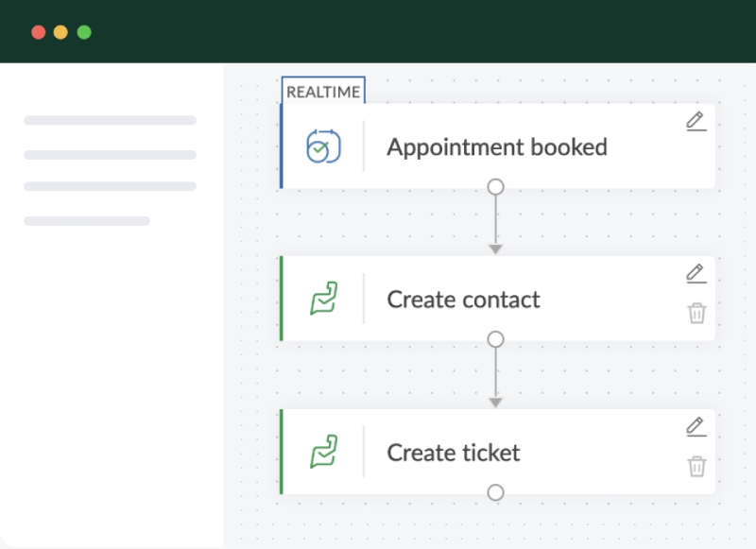This screenshot has width=756, height=549.
Task: Edit the Create contact step
Action: point(696,274)
